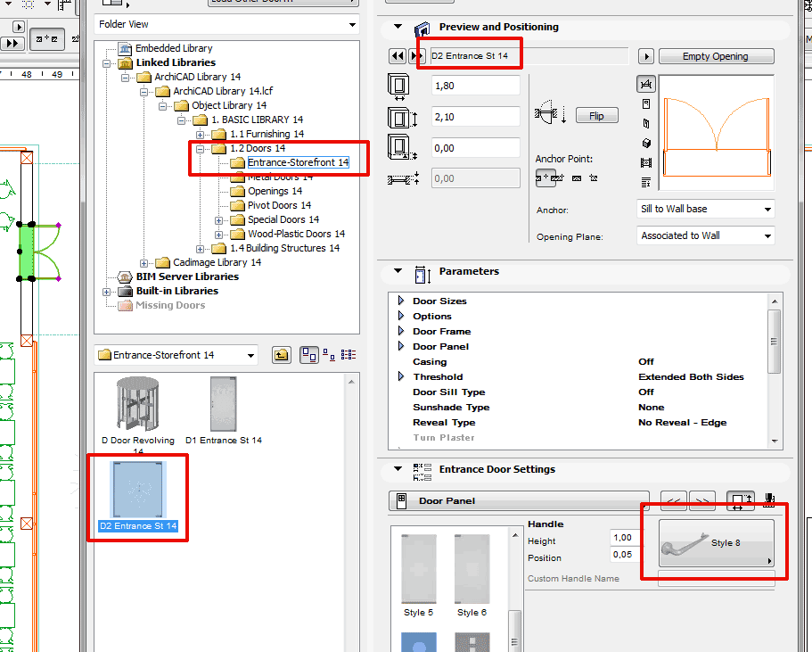
Task: Select the Openings 14 folder
Action: (x=275, y=191)
